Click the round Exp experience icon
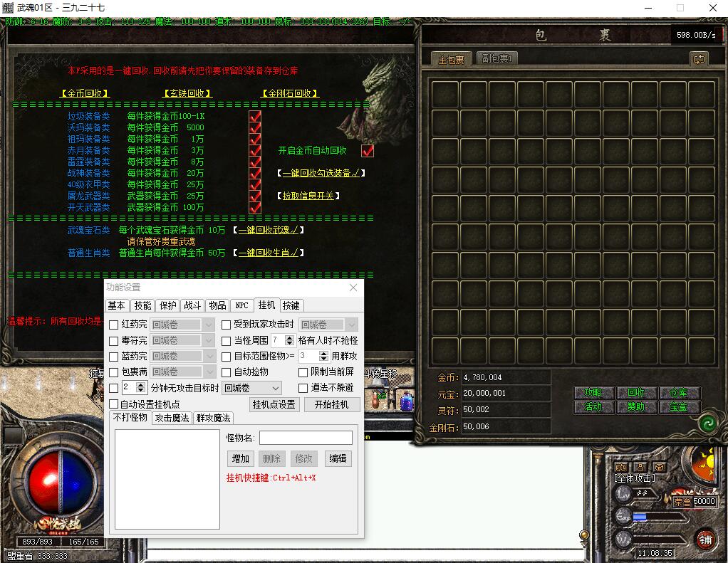This screenshot has height=563, width=728. [x=623, y=516]
